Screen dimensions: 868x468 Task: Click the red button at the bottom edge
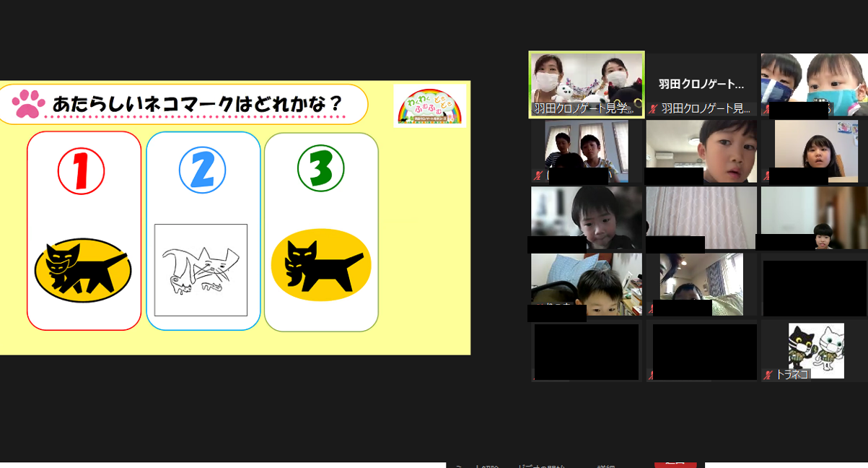coord(675,464)
